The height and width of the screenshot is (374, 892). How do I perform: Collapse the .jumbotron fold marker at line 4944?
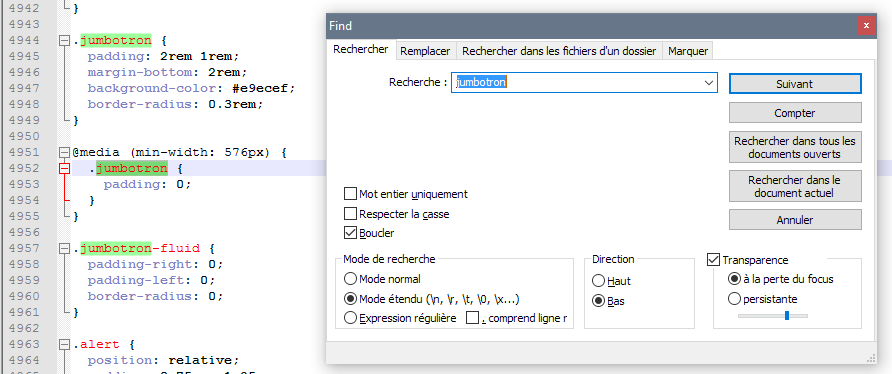click(x=64, y=41)
